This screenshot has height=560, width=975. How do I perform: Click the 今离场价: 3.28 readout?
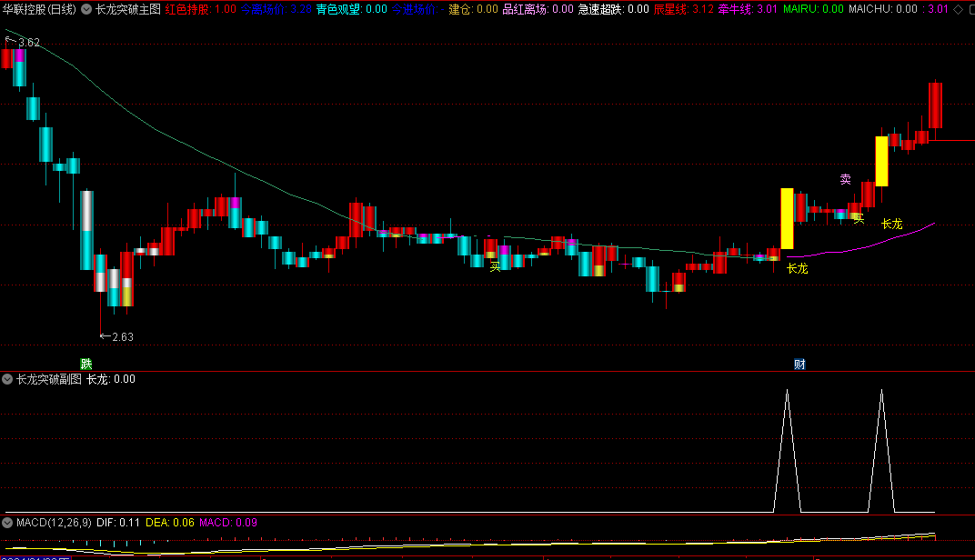pyautogui.click(x=276, y=9)
